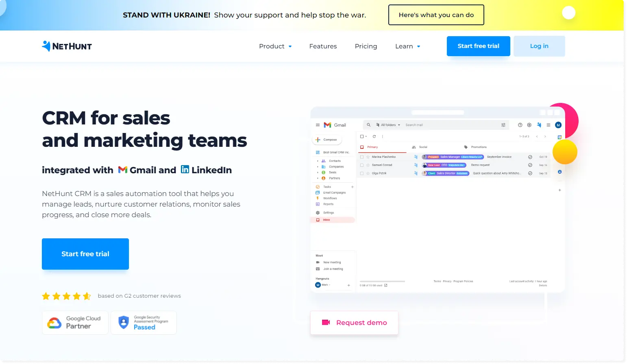Click video camera icon in Request demo
The image size is (627, 364).
(x=326, y=323)
